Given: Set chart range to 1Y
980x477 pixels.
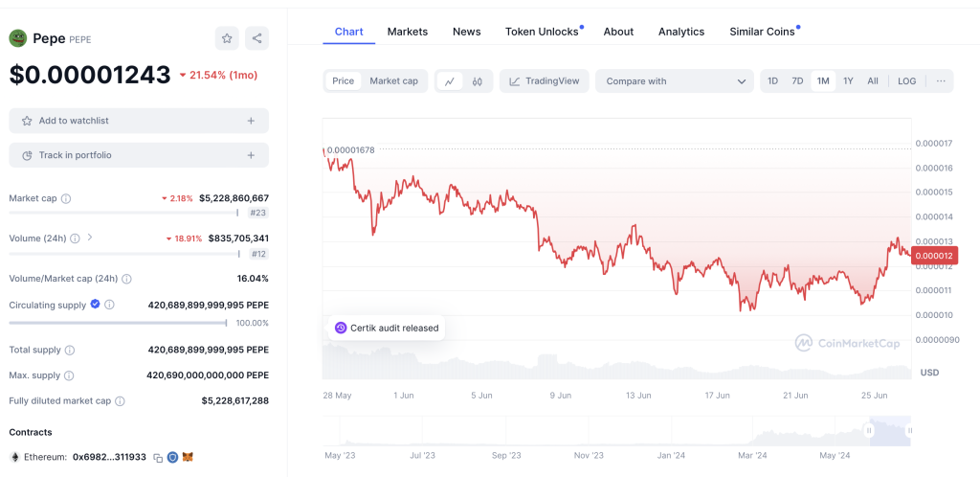Looking at the screenshot, I should (x=848, y=81).
